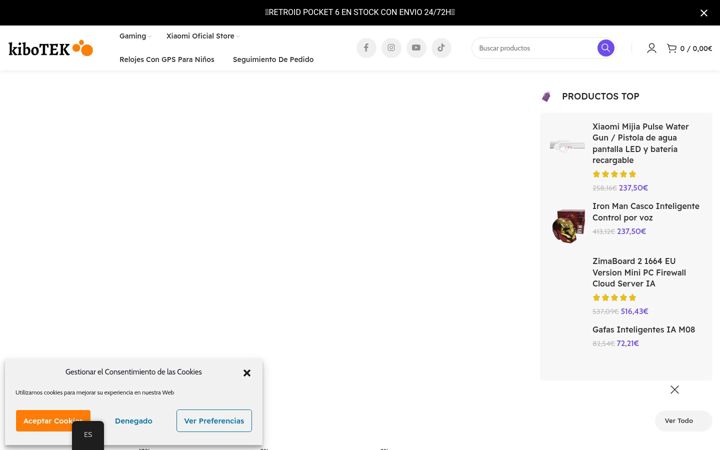Open the ES language selector
The width and height of the screenshot is (720, 450).
[x=88, y=435]
